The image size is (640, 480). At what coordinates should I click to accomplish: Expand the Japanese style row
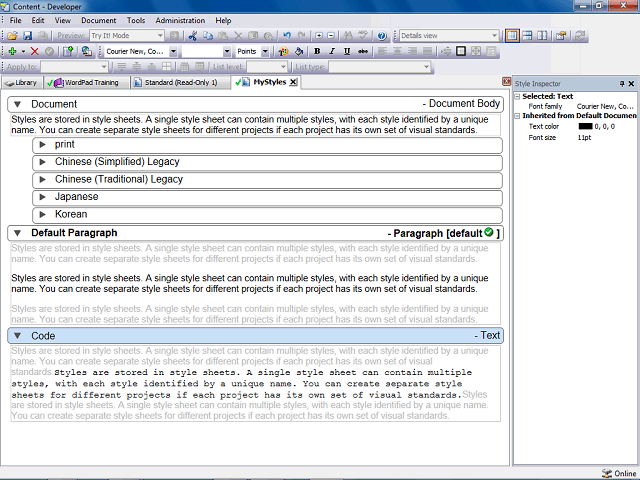pyautogui.click(x=42, y=197)
